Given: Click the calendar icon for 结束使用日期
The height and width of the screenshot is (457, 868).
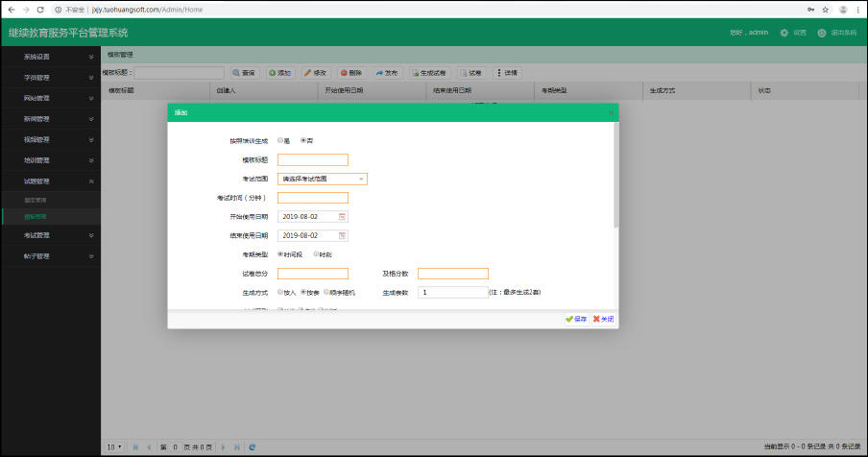Looking at the screenshot, I should tap(341, 235).
